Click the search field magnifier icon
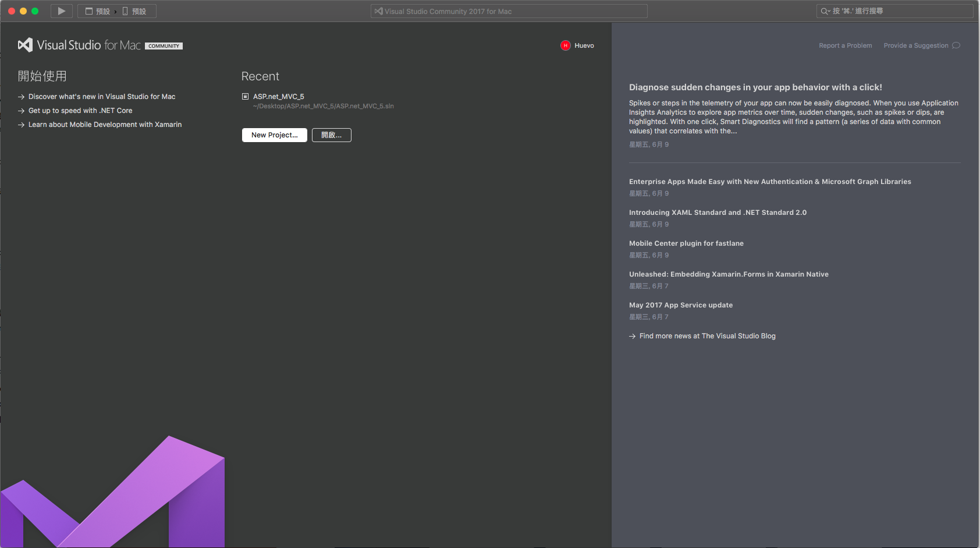 coord(825,11)
